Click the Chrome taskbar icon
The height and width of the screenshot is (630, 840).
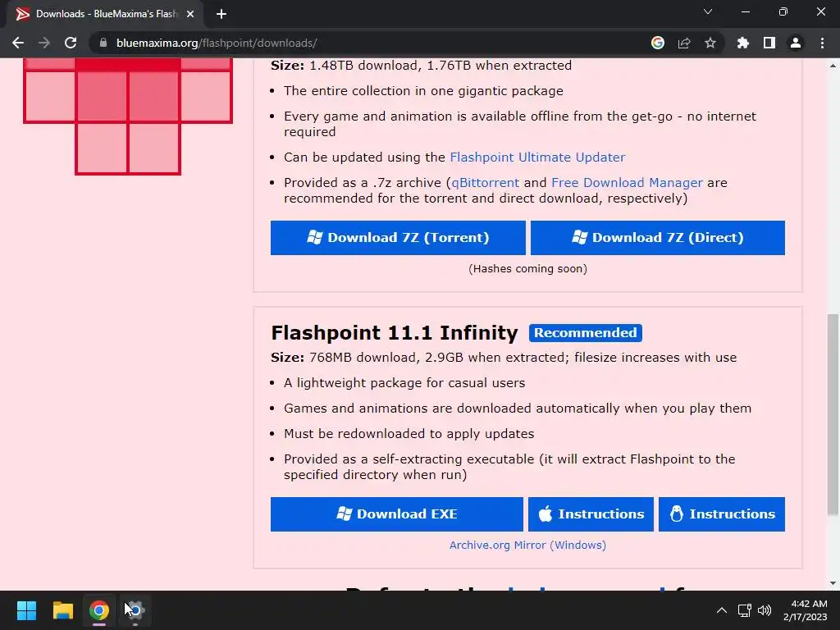point(99,610)
